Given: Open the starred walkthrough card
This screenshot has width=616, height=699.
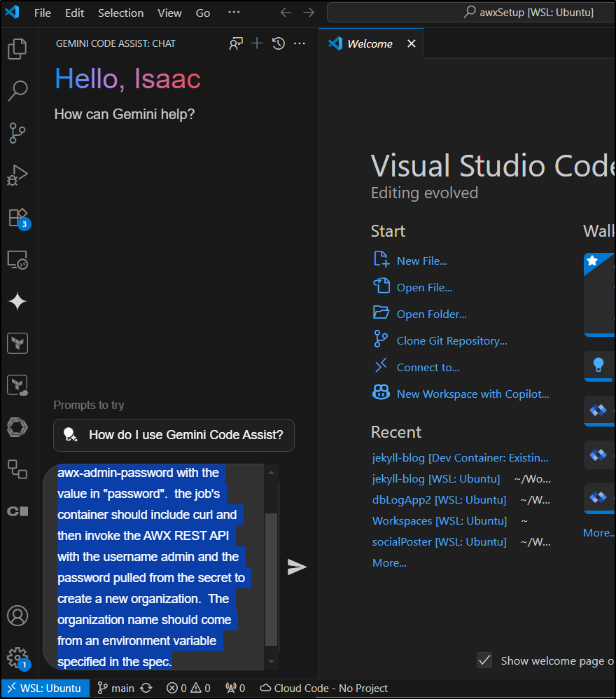Looking at the screenshot, I should [x=599, y=294].
